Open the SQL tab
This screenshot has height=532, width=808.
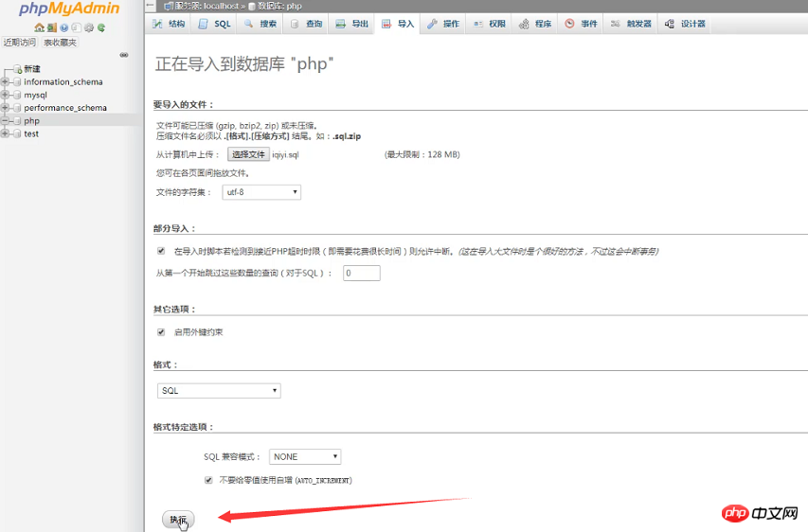tap(214, 24)
